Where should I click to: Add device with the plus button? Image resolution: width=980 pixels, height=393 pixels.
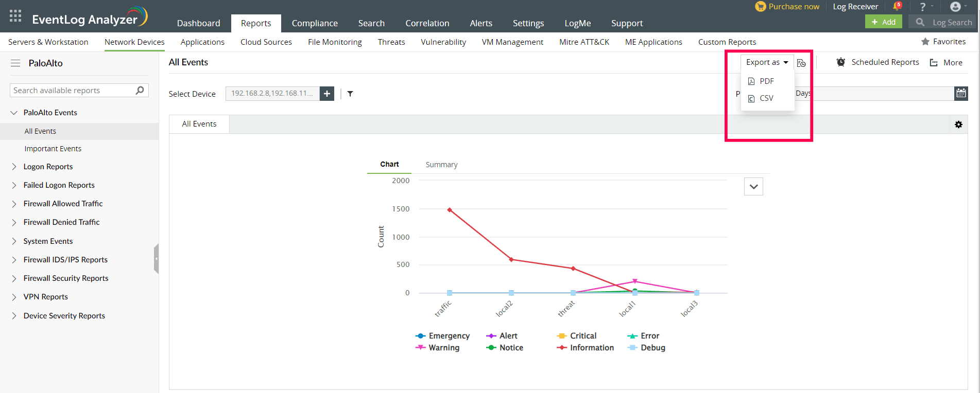point(327,94)
